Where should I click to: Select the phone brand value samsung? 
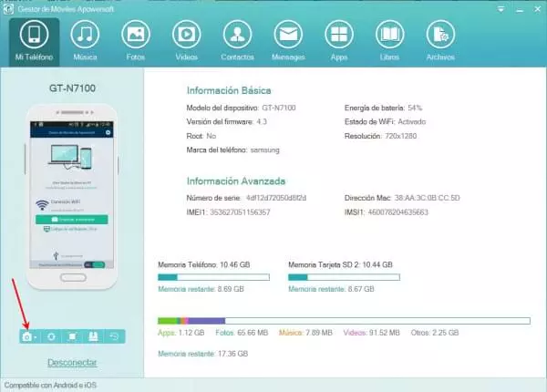pyautogui.click(x=264, y=150)
